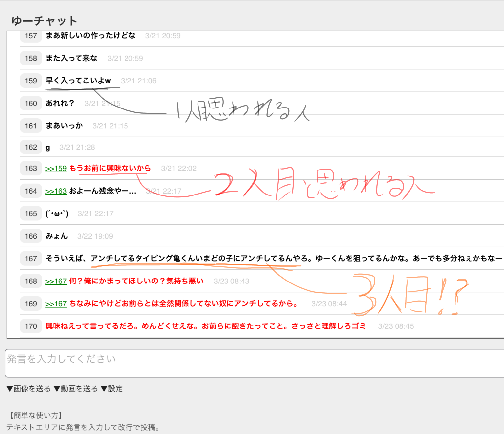Click the ゆーチャット page title

tap(44, 21)
